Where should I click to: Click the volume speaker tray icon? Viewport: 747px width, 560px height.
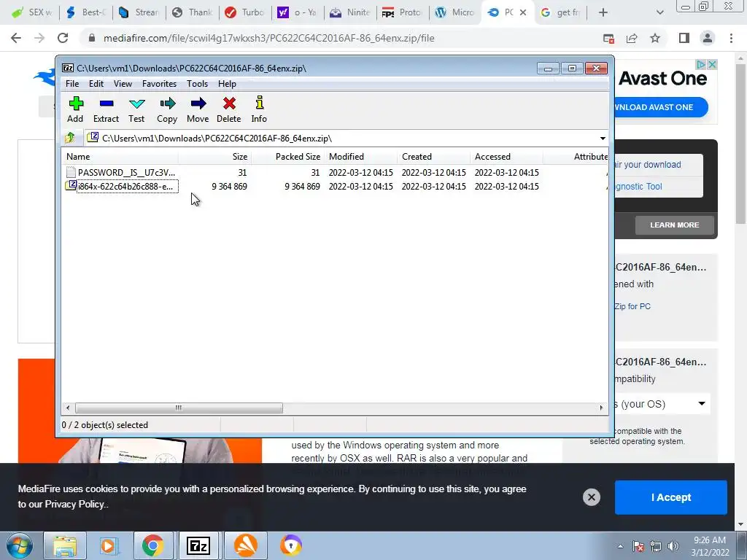coord(673,546)
